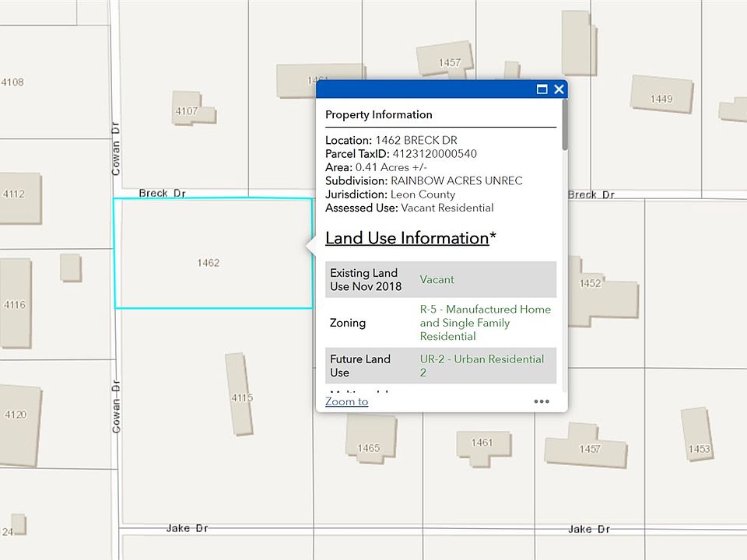Image resolution: width=747 pixels, height=560 pixels.
Task: Click building 4112 on Cowan Dr
Action: 20,198
